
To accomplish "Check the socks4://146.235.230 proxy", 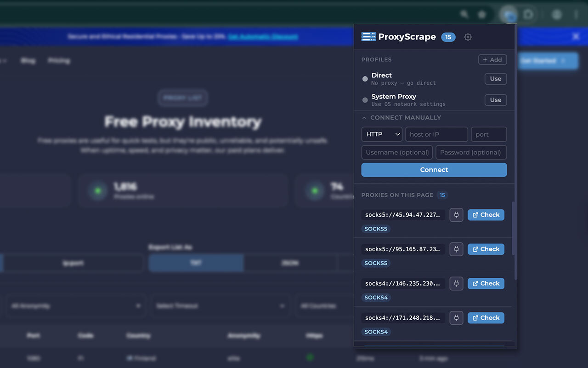I will pyautogui.click(x=486, y=283).
